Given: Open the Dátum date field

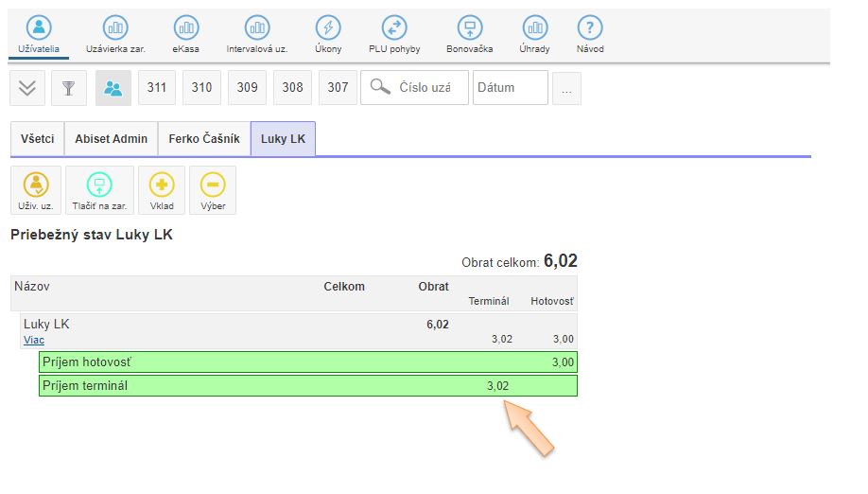Looking at the screenshot, I should (510, 88).
